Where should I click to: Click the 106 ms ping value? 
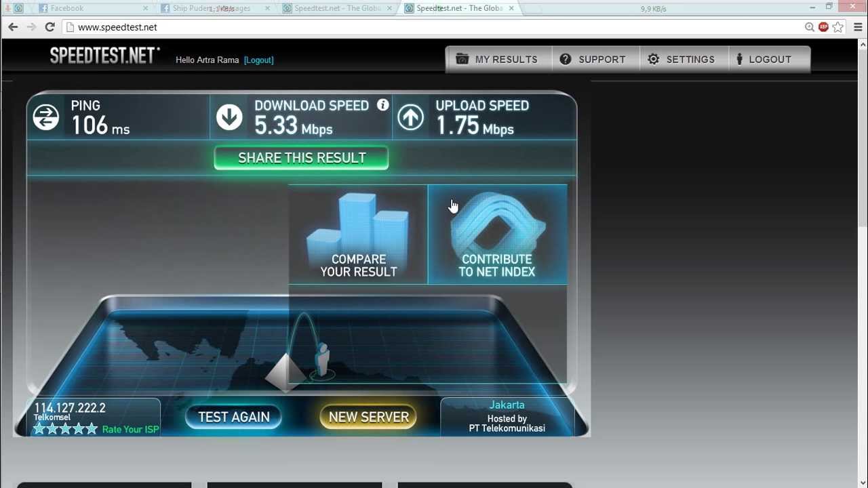100,125
